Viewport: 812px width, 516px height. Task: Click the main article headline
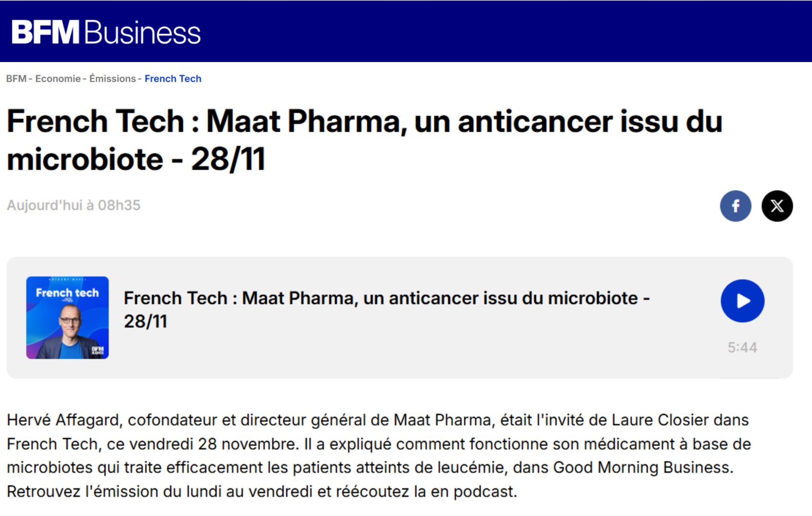coord(364,140)
